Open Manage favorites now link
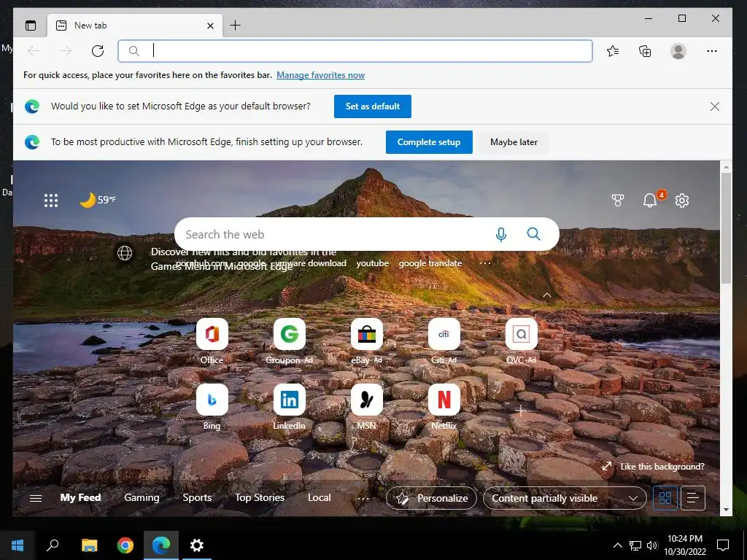 (321, 75)
